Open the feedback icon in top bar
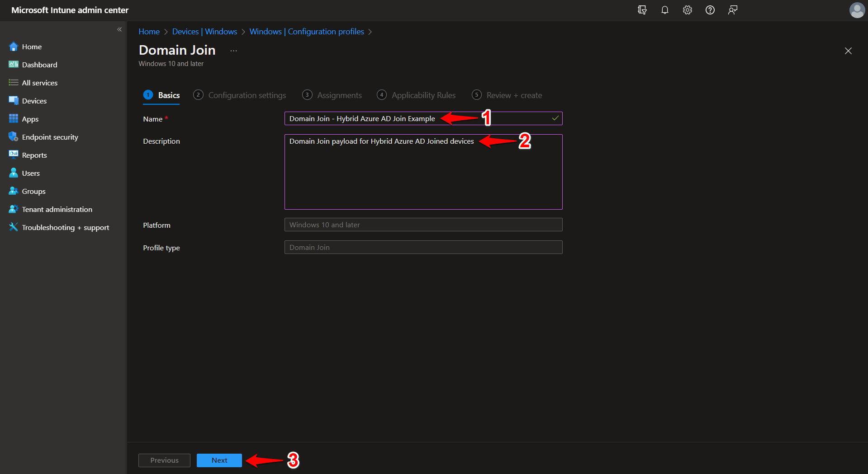 point(732,10)
